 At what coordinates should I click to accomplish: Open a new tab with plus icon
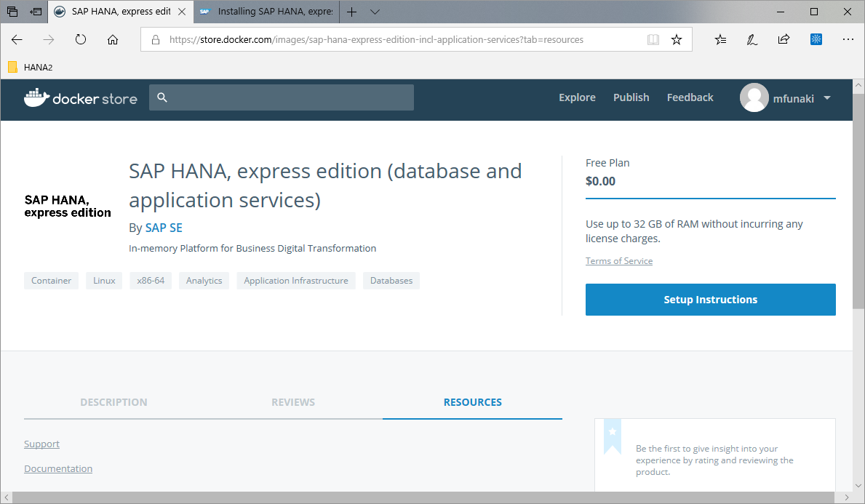[351, 12]
